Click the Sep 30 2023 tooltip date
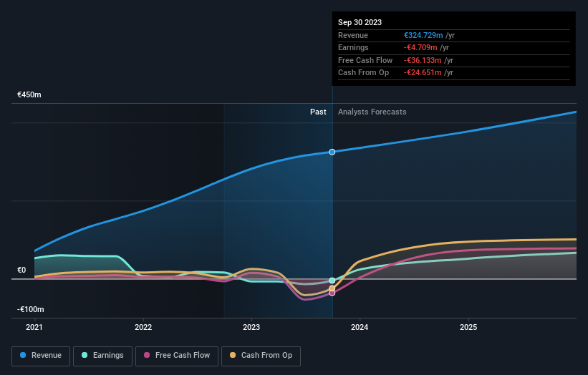588x375 pixels. point(360,22)
